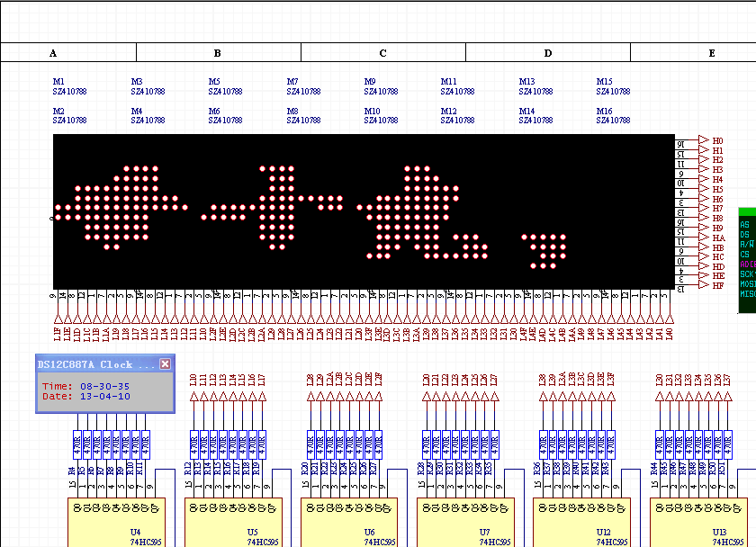Click the H5 row terminal arrow
Viewport: 756px width, 547px height.
pyautogui.click(x=704, y=188)
